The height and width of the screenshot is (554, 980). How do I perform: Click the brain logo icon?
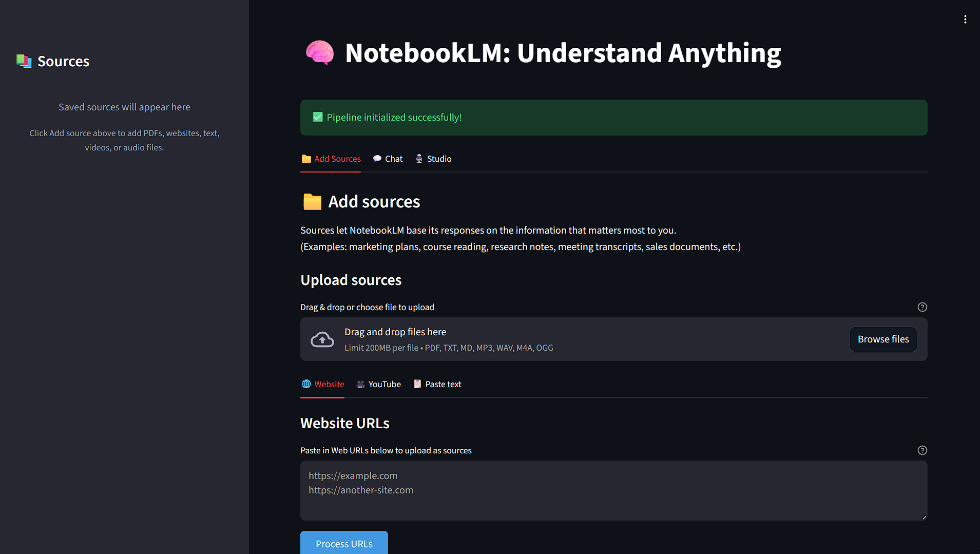tap(320, 53)
